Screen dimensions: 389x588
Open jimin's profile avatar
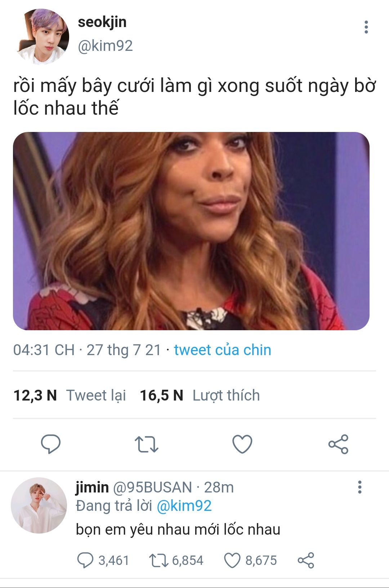click(39, 505)
